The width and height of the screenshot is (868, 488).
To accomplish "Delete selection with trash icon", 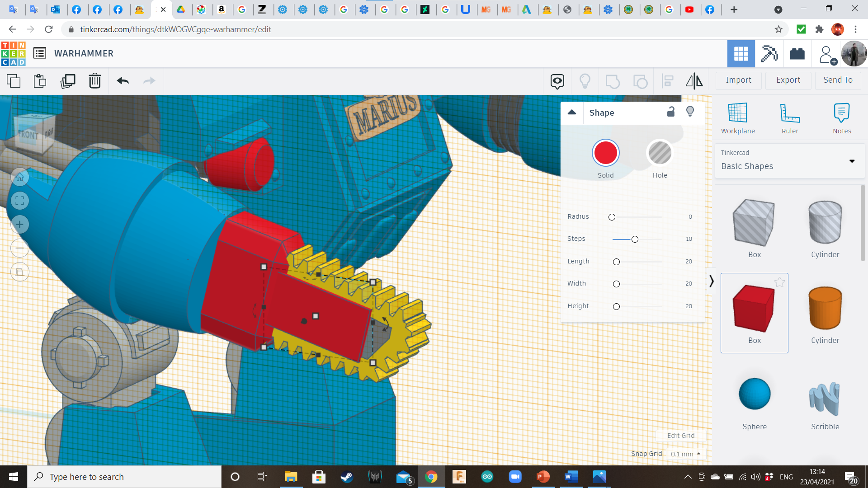I will click(95, 81).
